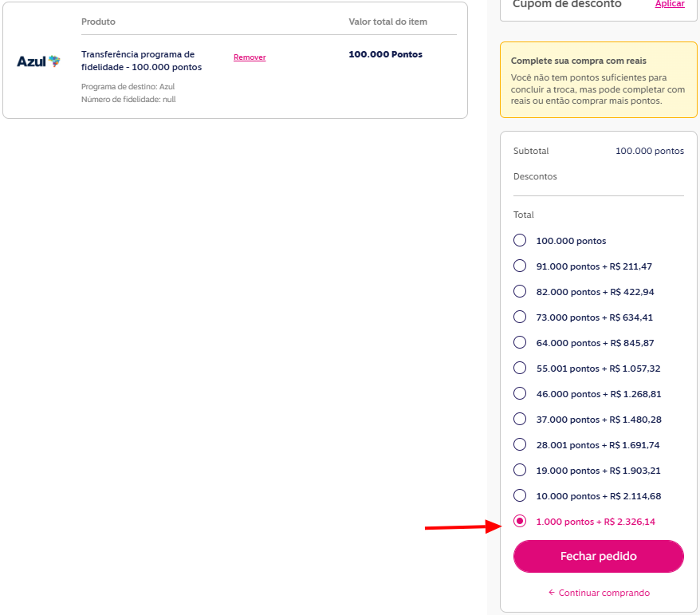Click the Continuar comprando link
The width and height of the screenshot is (700, 615).
[x=599, y=593]
